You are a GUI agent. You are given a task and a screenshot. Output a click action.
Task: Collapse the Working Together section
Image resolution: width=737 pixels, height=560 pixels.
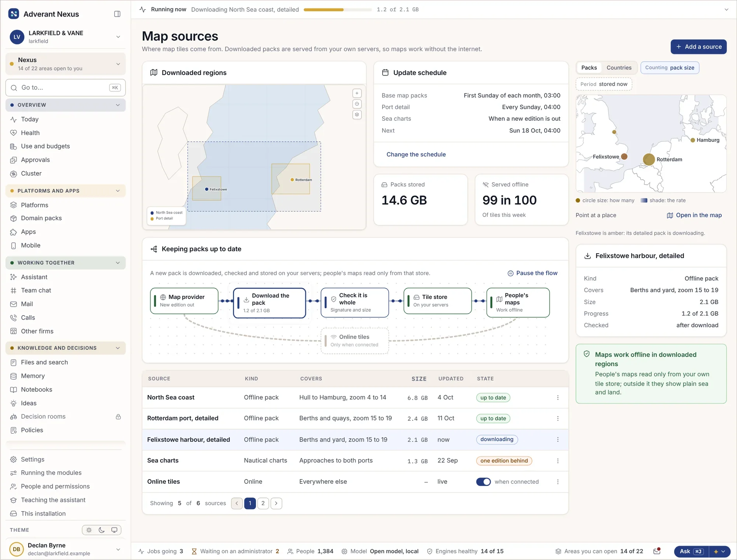tap(66, 263)
